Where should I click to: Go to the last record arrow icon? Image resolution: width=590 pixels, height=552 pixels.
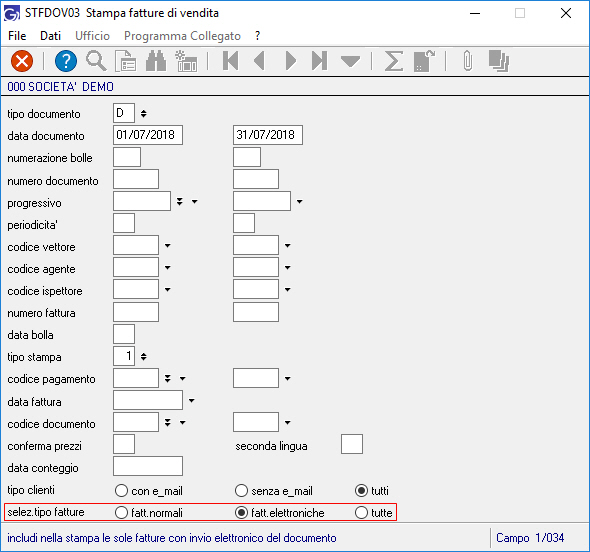(x=319, y=61)
